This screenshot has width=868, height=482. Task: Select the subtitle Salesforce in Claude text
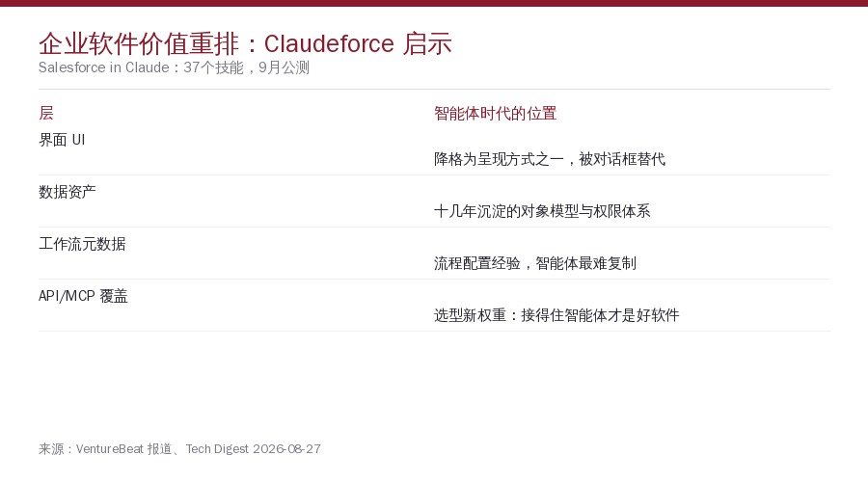point(103,67)
